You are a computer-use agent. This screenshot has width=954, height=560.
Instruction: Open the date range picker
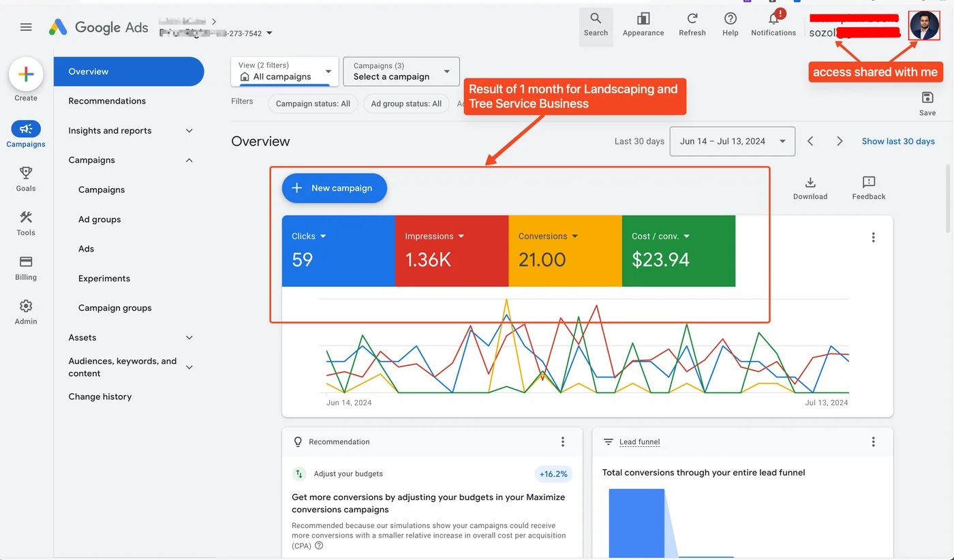tap(733, 141)
